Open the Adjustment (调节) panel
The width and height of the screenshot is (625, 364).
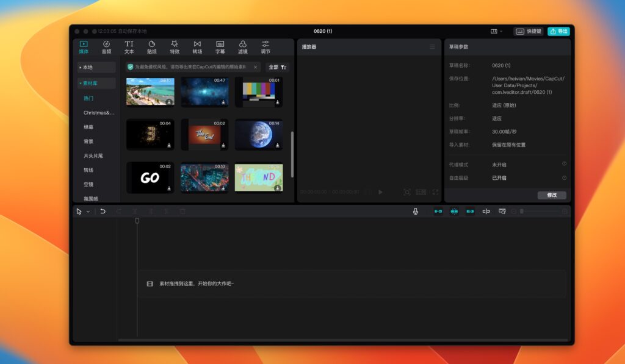(x=265, y=46)
